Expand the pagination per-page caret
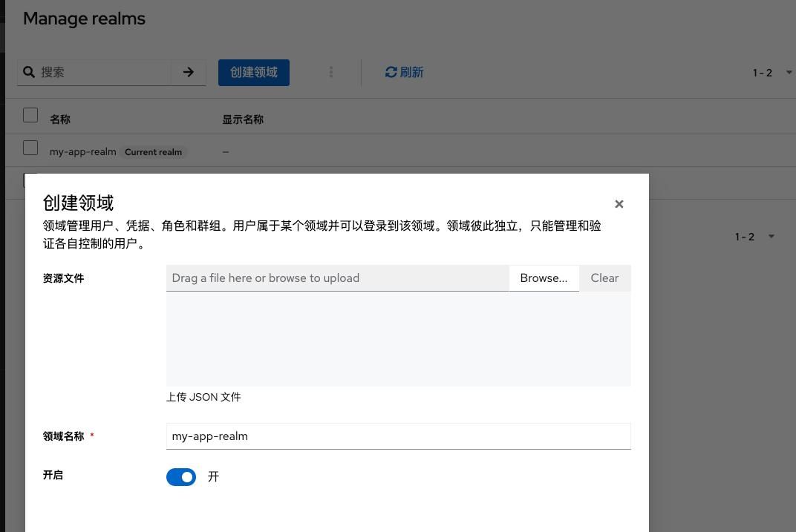796x532 pixels. tap(789, 73)
